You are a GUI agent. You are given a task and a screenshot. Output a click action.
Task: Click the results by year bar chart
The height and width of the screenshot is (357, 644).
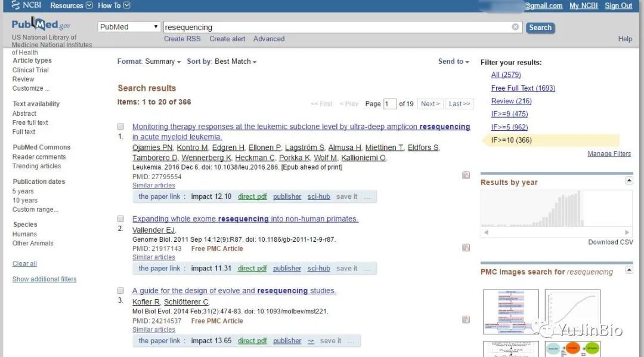[556, 209]
